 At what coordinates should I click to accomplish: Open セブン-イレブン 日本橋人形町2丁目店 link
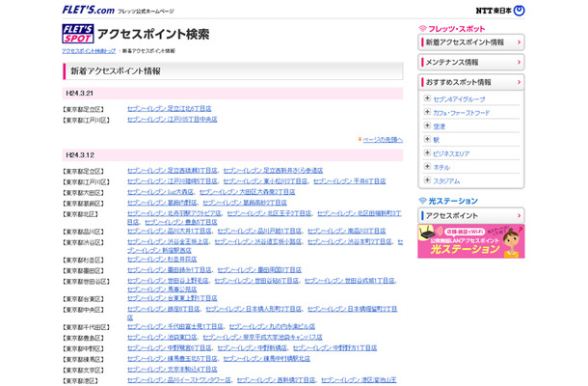(x=254, y=309)
